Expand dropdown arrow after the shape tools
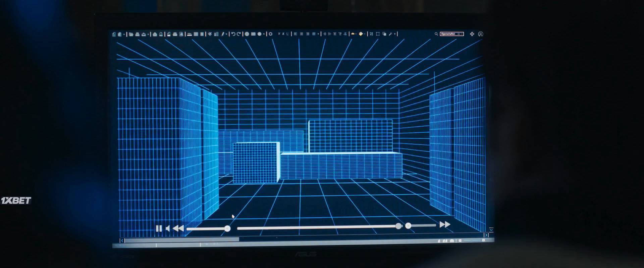The height and width of the screenshot is (268, 644). point(264,34)
